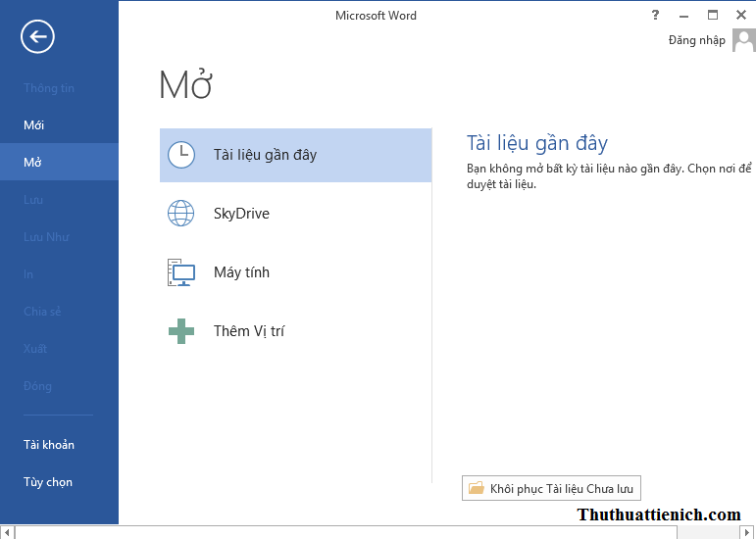Click left arrow of horizontal scrollbar

(7, 532)
